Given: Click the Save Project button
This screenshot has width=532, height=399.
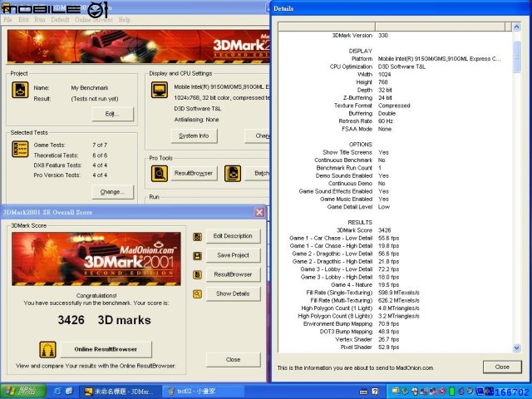Looking at the screenshot, I should point(233,255).
